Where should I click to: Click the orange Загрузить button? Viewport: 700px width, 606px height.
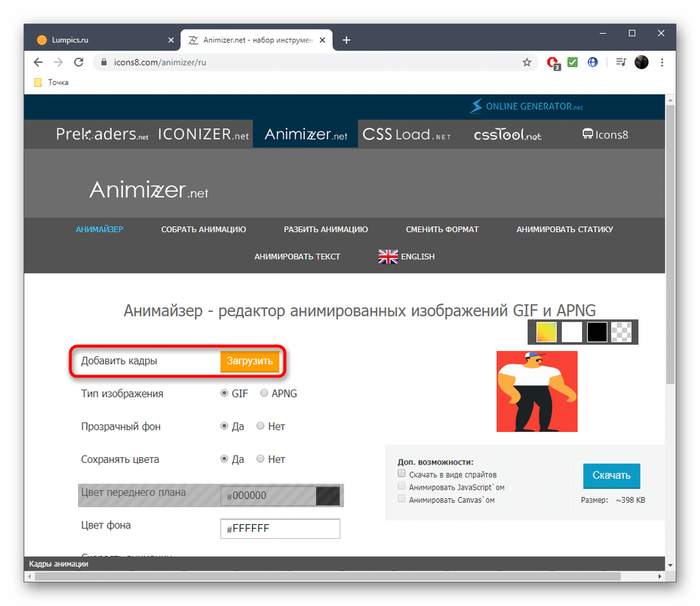(x=250, y=361)
